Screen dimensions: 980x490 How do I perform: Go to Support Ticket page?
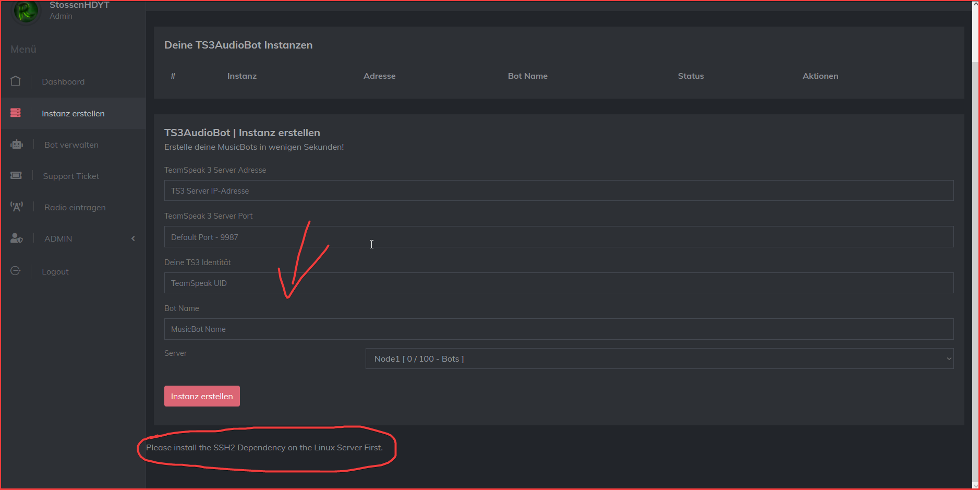(x=71, y=176)
